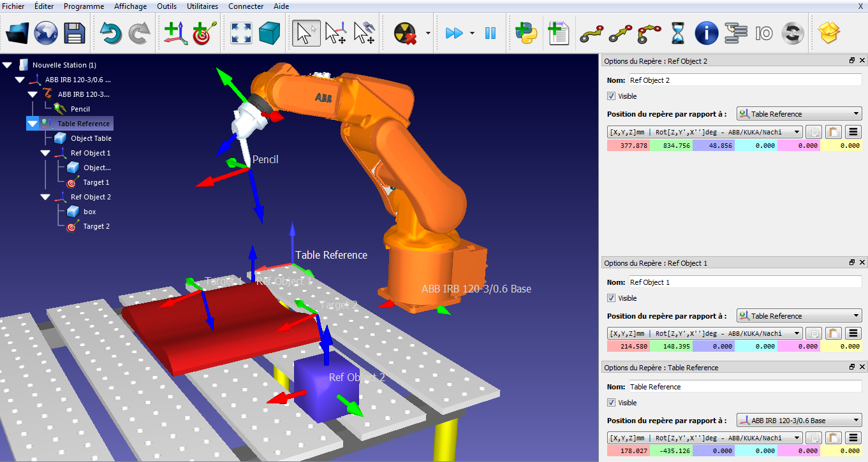Add circular move instruction icon
868x462 pixels.
649,32
